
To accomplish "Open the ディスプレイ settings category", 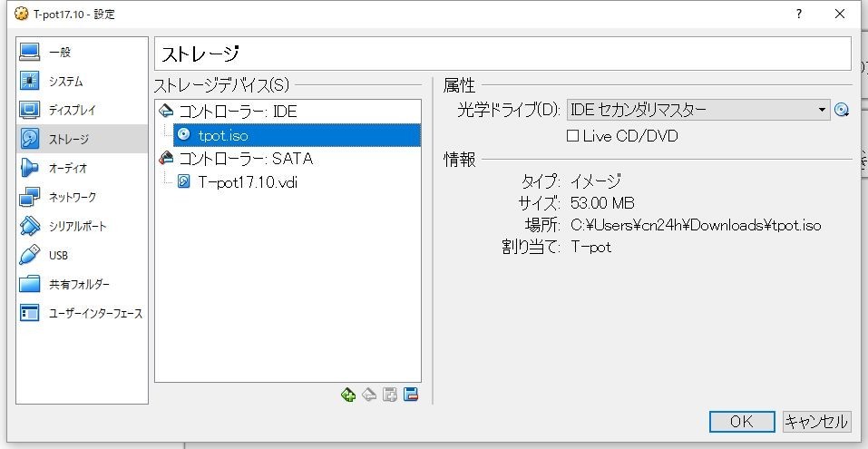I will (82, 110).
